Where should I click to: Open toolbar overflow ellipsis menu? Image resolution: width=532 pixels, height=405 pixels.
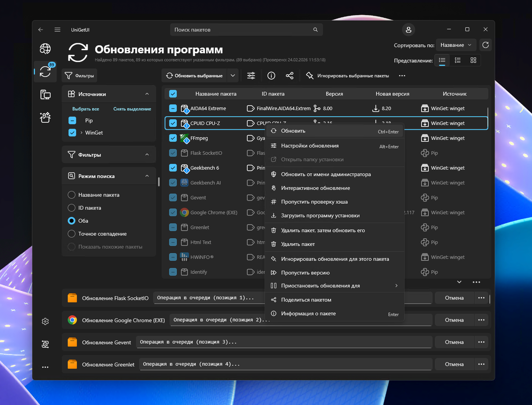402,76
